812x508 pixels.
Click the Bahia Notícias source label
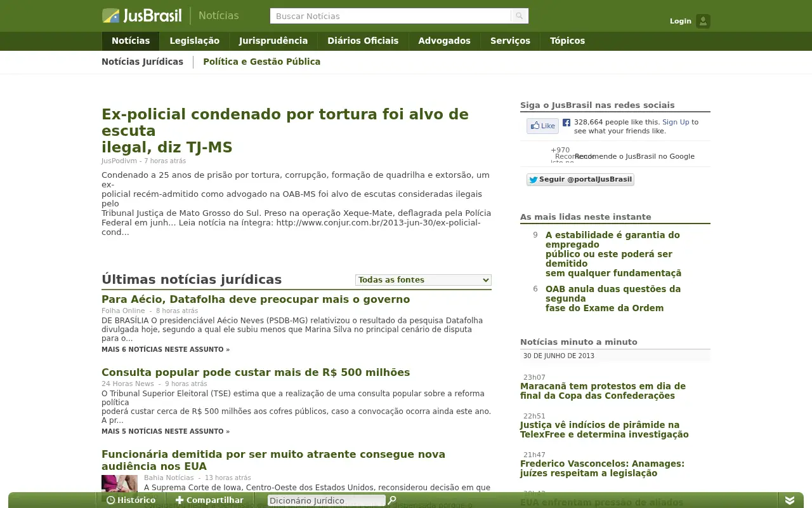click(x=169, y=478)
